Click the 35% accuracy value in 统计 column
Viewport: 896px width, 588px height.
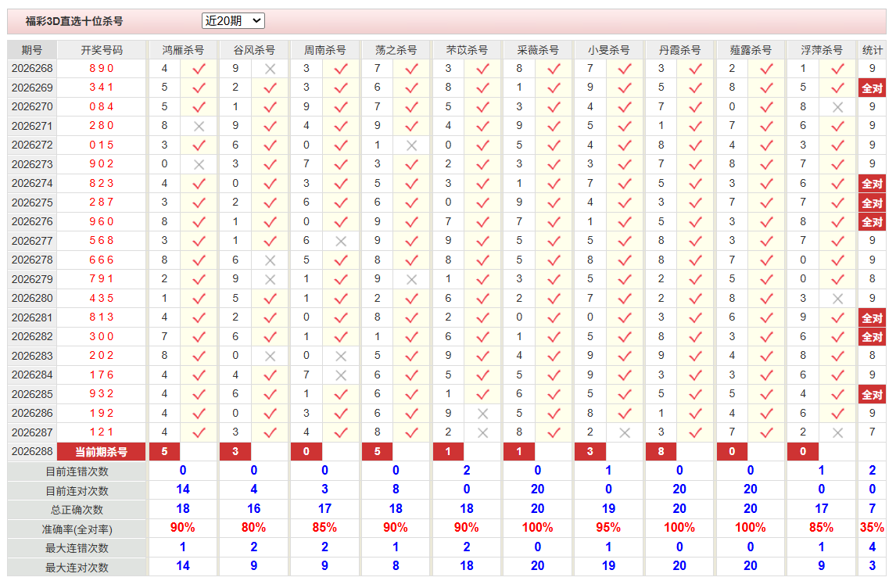click(x=872, y=528)
